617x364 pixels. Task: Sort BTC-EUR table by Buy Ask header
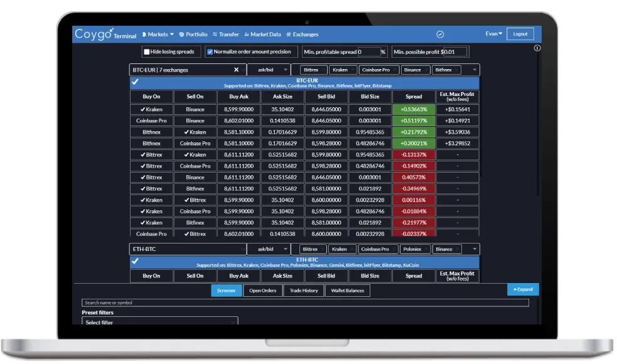pos(239,97)
